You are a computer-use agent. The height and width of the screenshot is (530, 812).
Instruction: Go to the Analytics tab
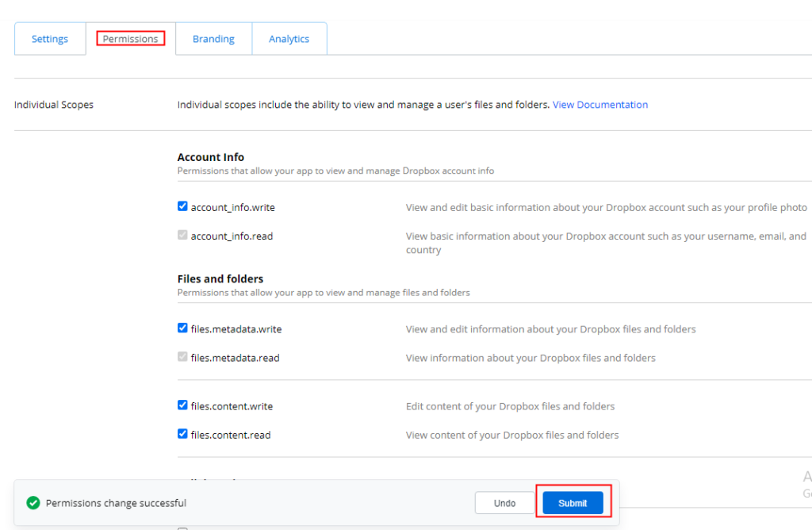(x=289, y=39)
